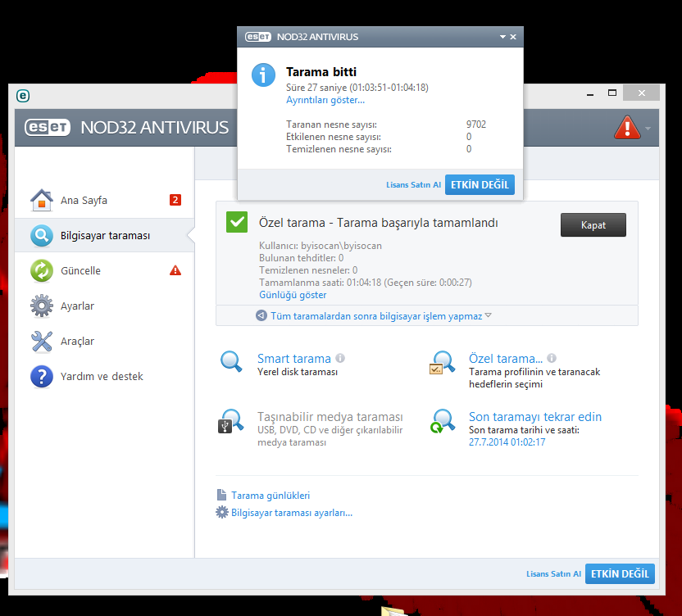Screen dimensions: 682x616
Task: Click Taşınabilir medya taraması title
Action: click(330, 416)
